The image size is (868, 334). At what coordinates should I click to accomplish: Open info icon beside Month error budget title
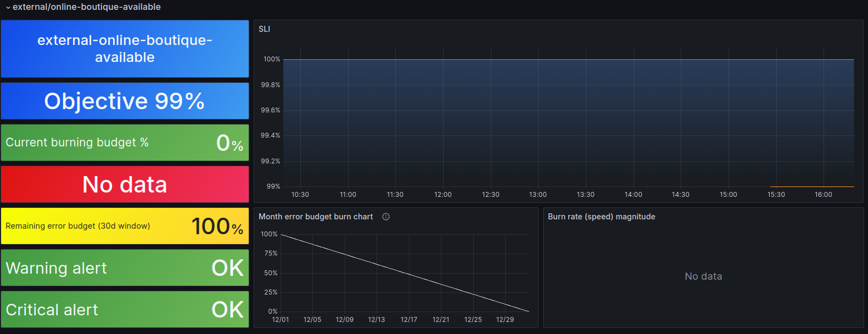(x=386, y=217)
